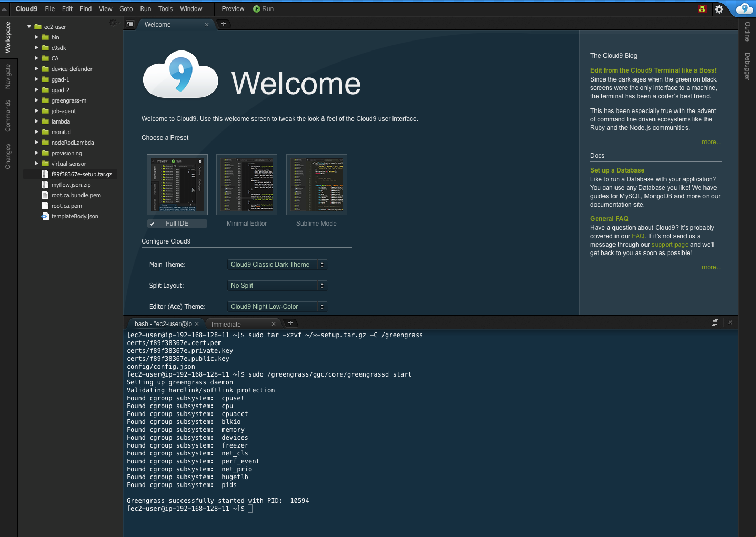This screenshot has width=756, height=537.
Task: Add a new editor tab with plus
Action: (224, 24)
